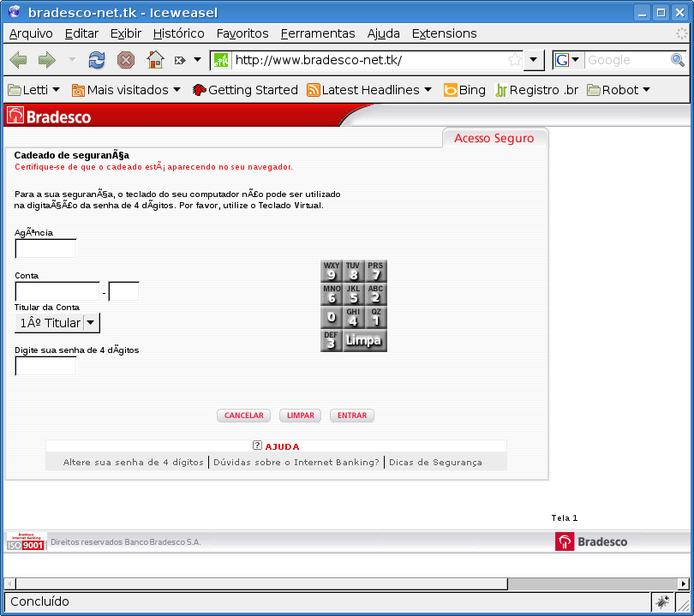Click the bug icon in the status bar
This screenshot has width=694, height=616.
click(662, 601)
